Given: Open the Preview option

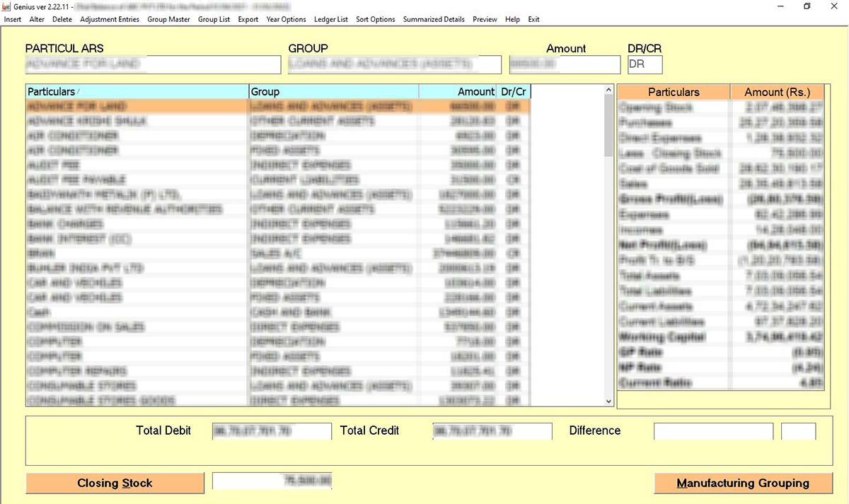Looking at the screenshot, I should 485,19.
